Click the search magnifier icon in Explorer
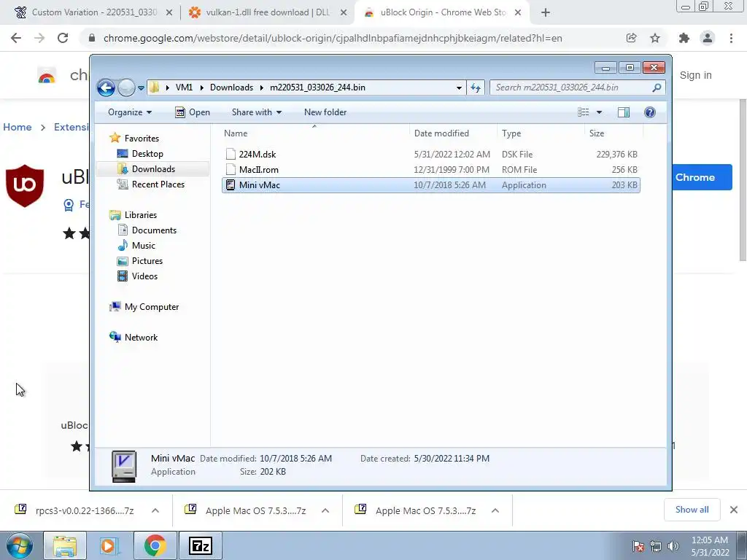This screenshot has width=747, height=560. point(657,87)
